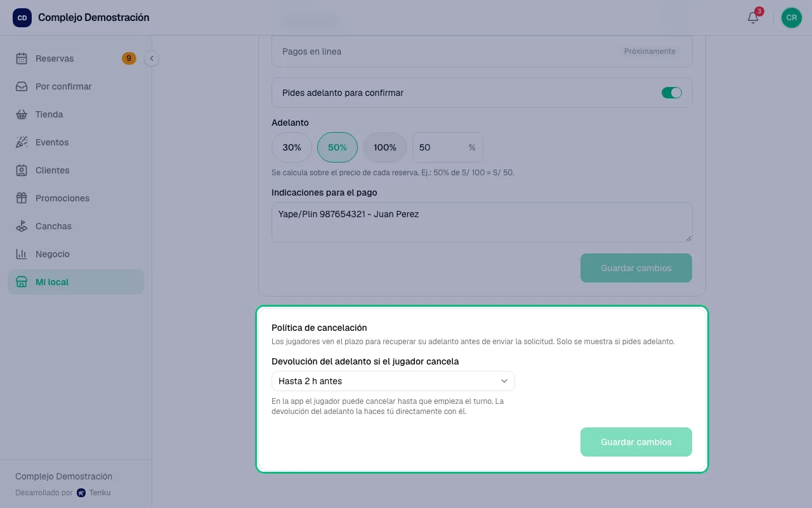Collapse the sidebar with the chevron button
812x508 pixels.
(152, 58)
